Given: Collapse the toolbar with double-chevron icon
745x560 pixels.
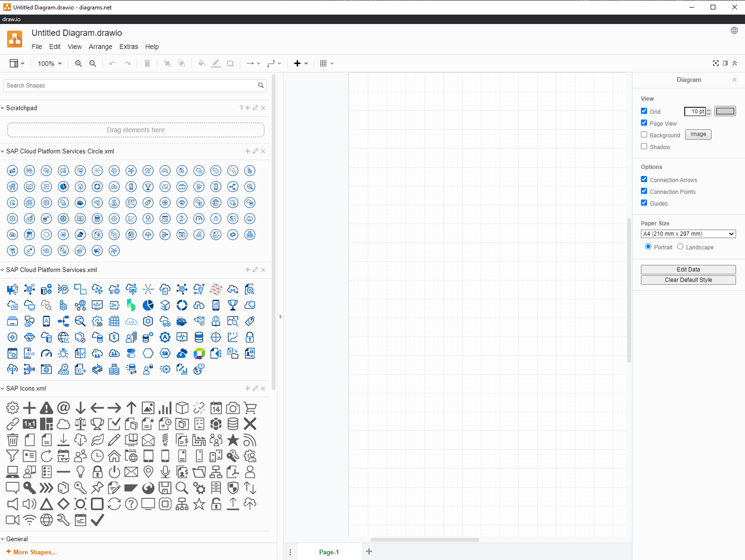Looking at the screenshot, I should 735,63.
